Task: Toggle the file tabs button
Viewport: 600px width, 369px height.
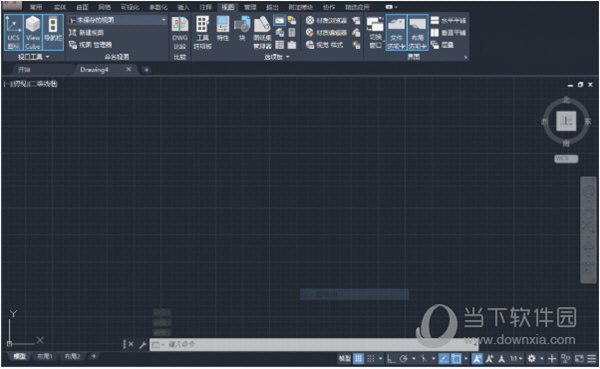Action: point(396,33)
